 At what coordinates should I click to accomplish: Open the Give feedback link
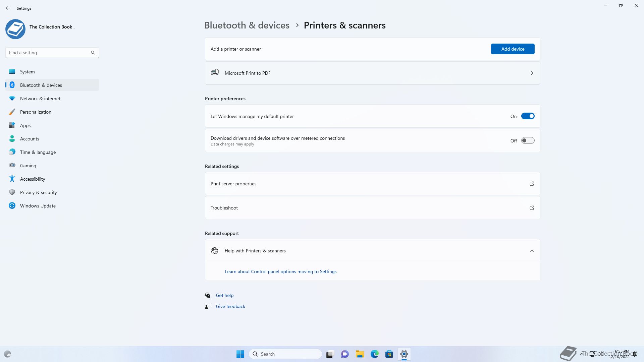tap(230, 306)
